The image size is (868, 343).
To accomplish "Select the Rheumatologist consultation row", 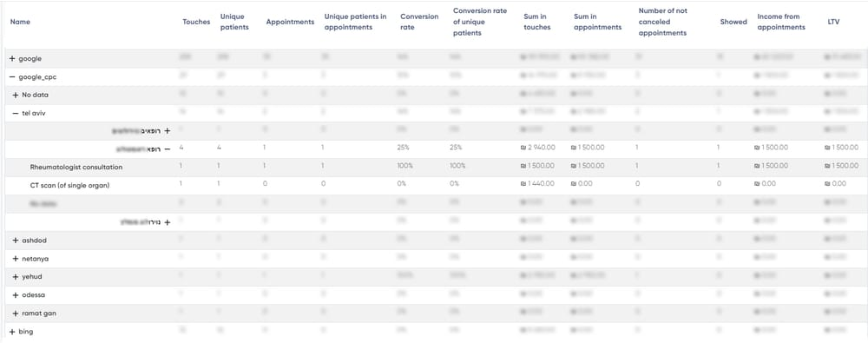I will click(x=434, y=167).
